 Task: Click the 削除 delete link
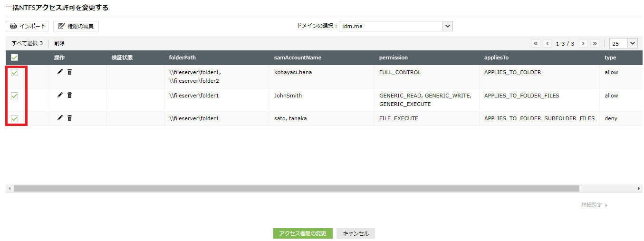59,43
